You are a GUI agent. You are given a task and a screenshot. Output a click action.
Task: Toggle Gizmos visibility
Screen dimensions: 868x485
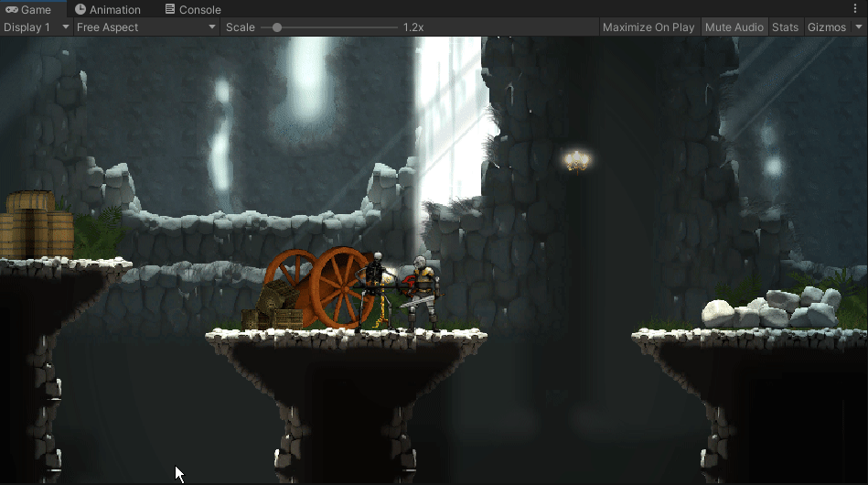pyautogui.click(x=827, y=27)
